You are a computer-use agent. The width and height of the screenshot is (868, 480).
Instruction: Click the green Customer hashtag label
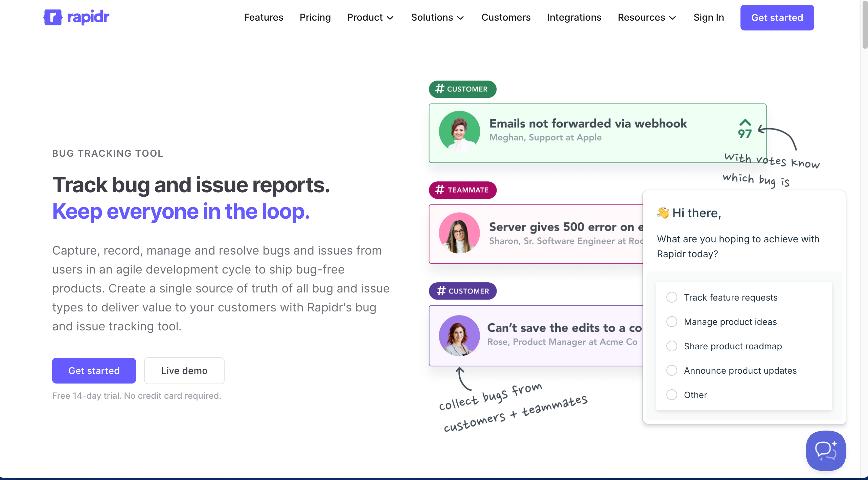pyautogui.click(x=462, y=89)
